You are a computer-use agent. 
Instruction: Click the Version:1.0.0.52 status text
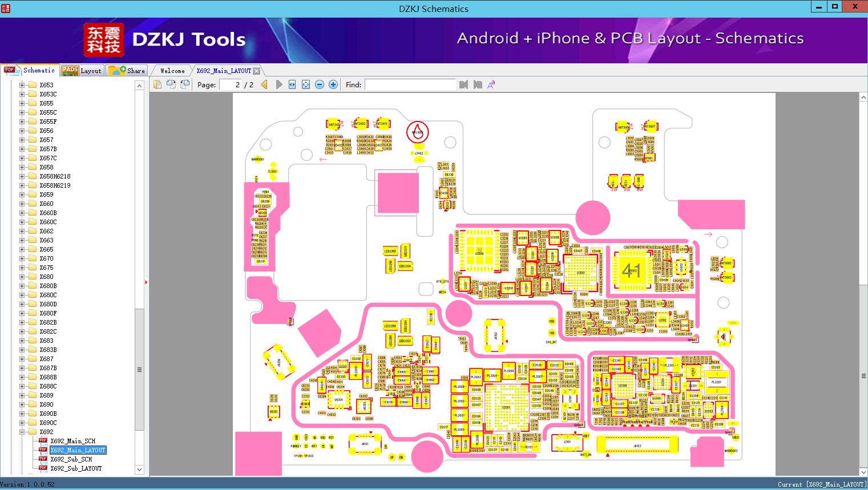[27, 484]
